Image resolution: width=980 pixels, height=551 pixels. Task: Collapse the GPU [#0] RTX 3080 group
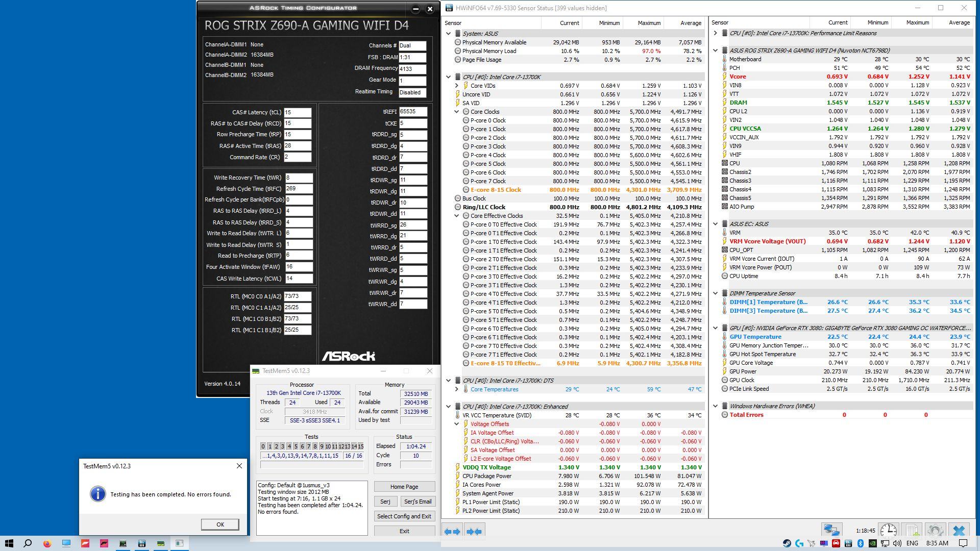tap(716, 328)
